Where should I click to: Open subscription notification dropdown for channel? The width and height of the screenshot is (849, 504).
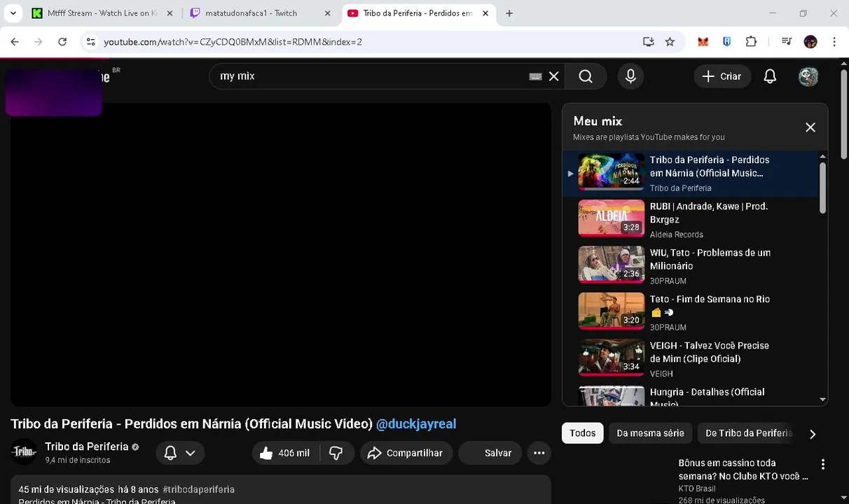tap(180, 453)
